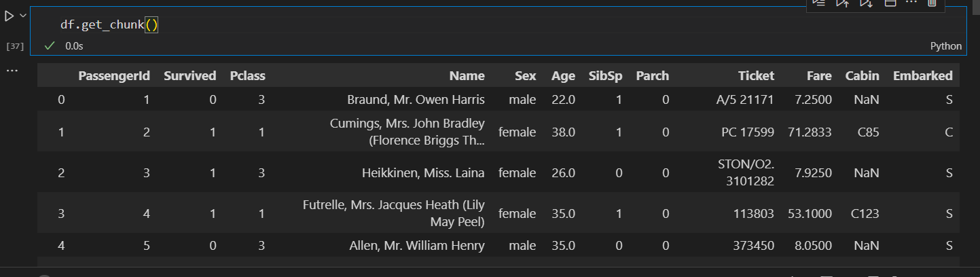Change cell language mode from Python
Image resolution: width=980 pixels, height=277 pixels.
[x=945, y=46]
